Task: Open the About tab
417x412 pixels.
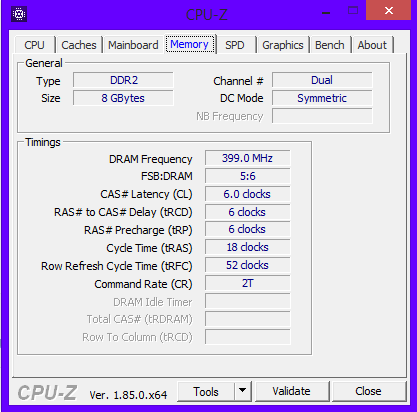Action: click(372, 45)
